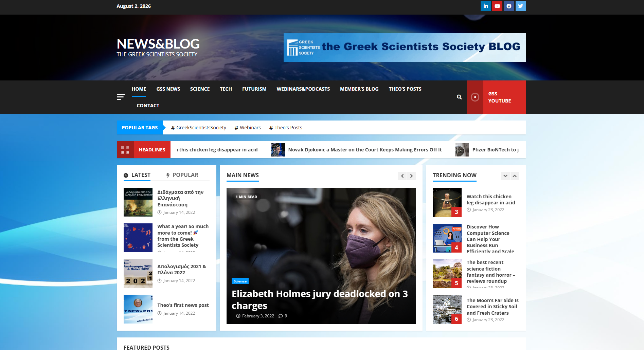Viewport: 644px width, 350px height.
Task: Show previous Main News slide
Action: coord(402,176)
